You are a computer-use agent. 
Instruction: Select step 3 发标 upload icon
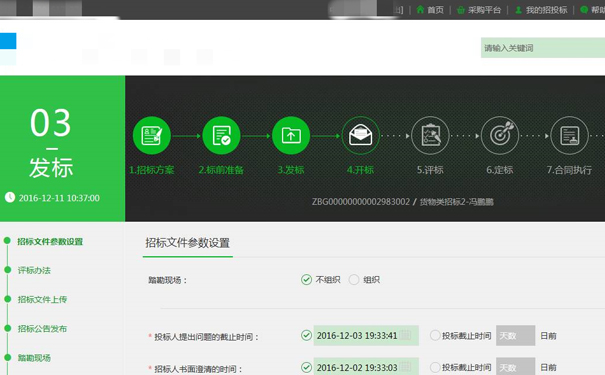pyautogui.click(x=291, y=136)
